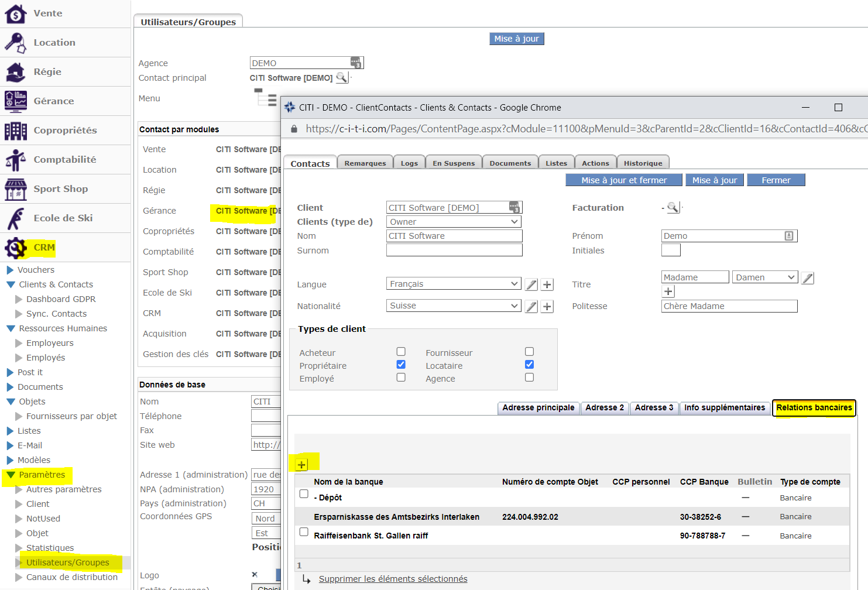Viewport: 868px width, 590px height.
Task: Click the Logo remove cross icon
Action: (x=255, y=574)
